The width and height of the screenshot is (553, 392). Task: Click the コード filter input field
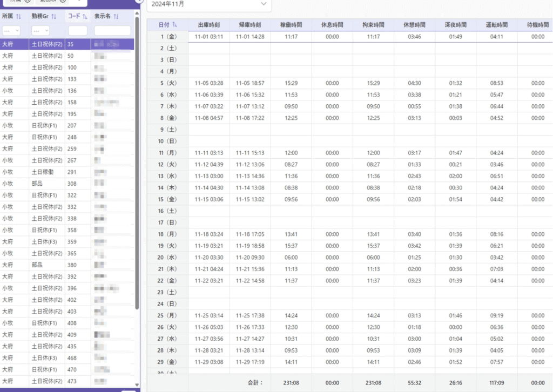coord(78,31)
